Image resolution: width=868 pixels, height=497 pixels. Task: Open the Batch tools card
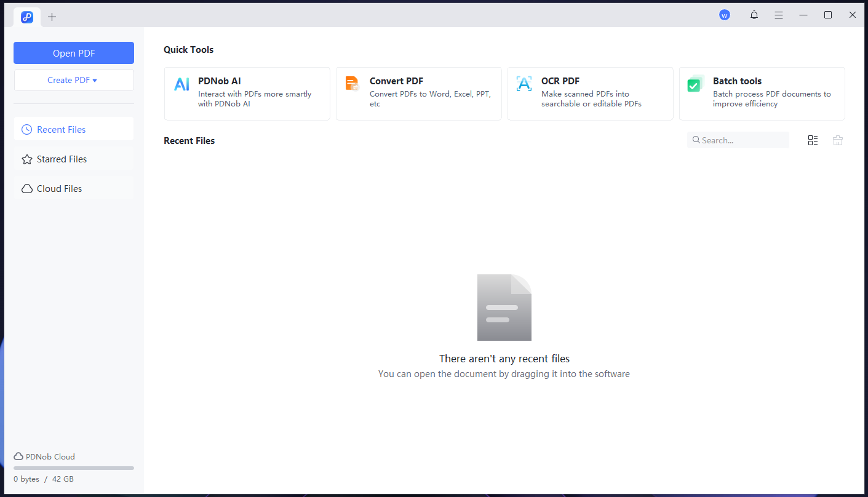point(762,93)
